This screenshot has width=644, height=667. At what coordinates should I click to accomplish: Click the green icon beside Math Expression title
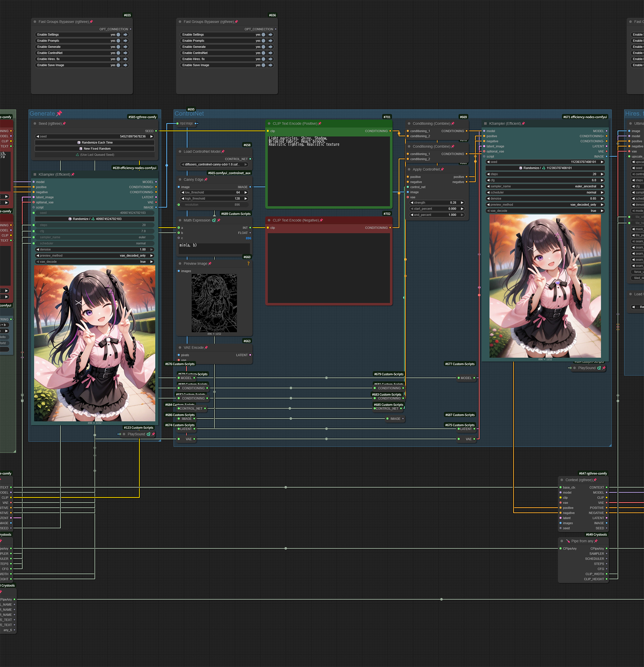point(214,220)
